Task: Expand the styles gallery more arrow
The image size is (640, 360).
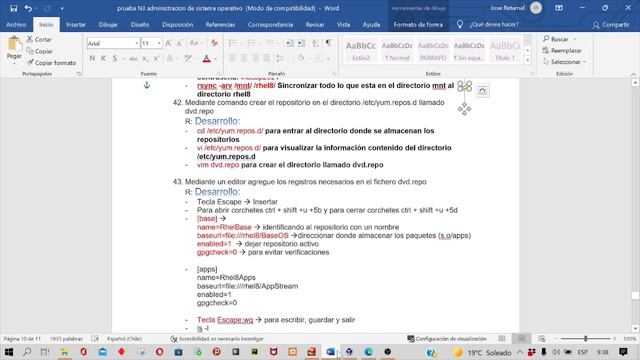Action: (x=527, y=60)
